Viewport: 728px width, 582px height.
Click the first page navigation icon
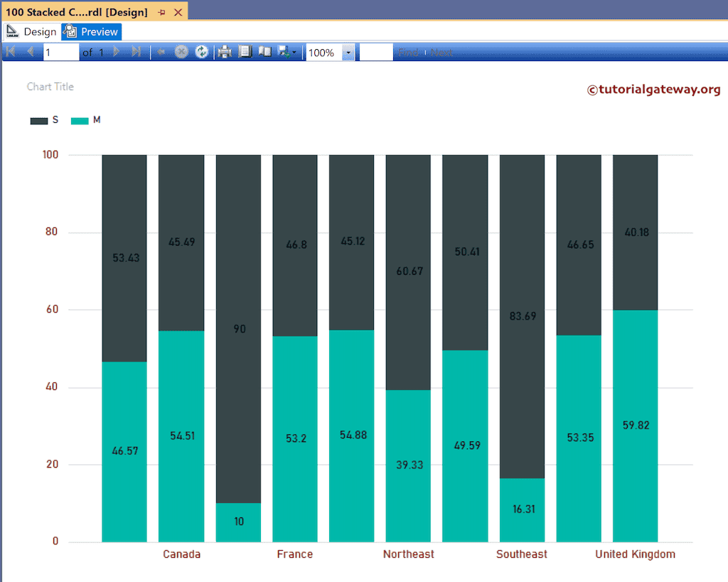point(10,52)
